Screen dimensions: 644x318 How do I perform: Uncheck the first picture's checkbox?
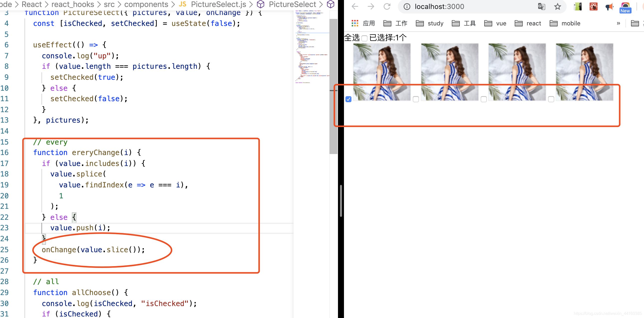point(348,99)
